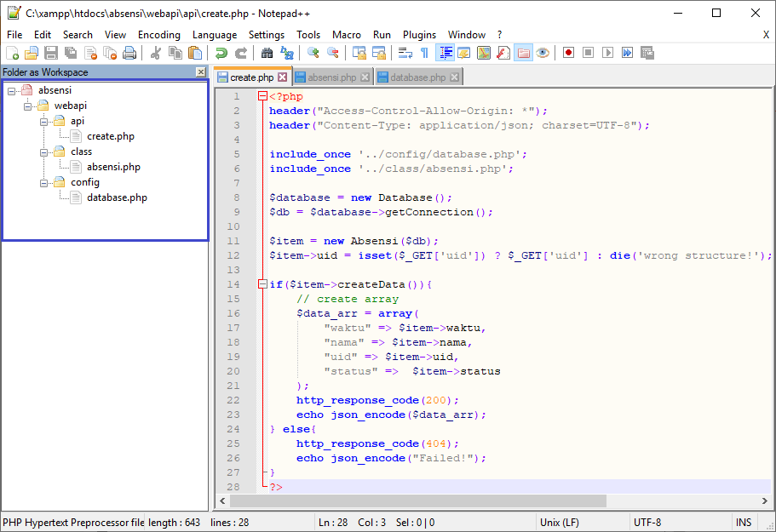Image resolution: width=776 pixels, height=532 pixels.
Task: Switch to the database.php tab
Action: 417,77
